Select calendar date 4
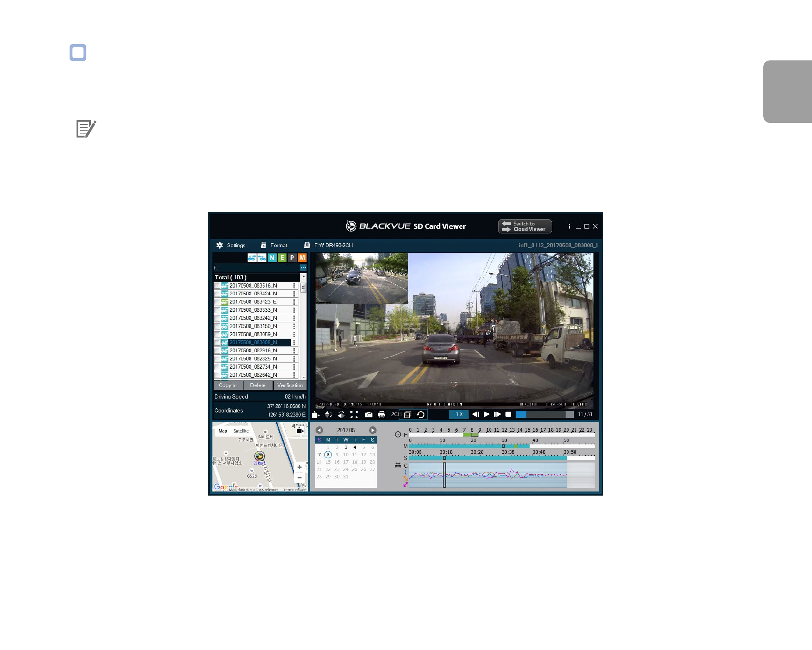Viewport: 812px width, 650px height. click(355, 447)
